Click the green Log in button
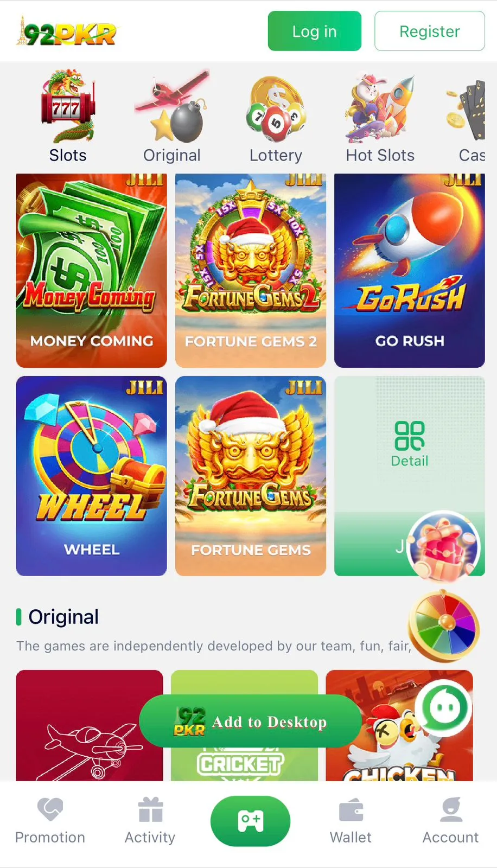The height and width of the screenshot is (868, 497). [x=315, y=31]
